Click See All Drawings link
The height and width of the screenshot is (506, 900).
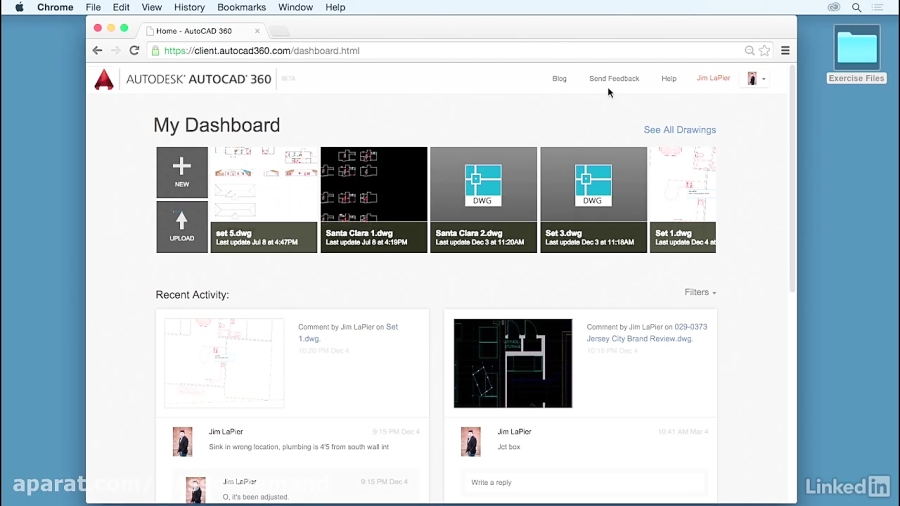pos(680,130)
